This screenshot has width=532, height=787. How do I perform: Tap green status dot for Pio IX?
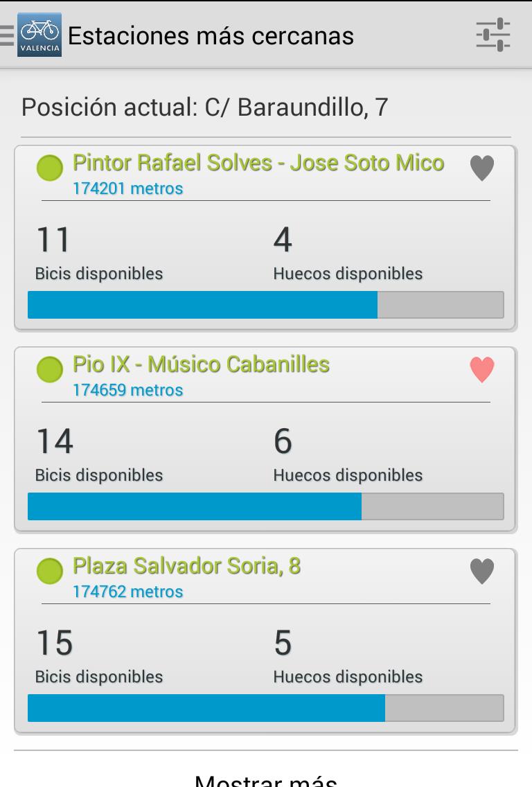50,369
